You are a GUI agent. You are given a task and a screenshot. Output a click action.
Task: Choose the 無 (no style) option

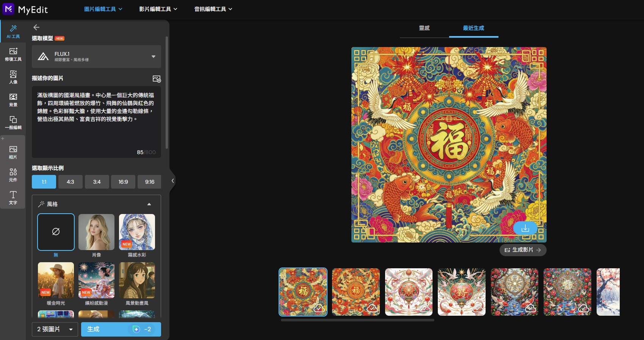tap(56, 232)
